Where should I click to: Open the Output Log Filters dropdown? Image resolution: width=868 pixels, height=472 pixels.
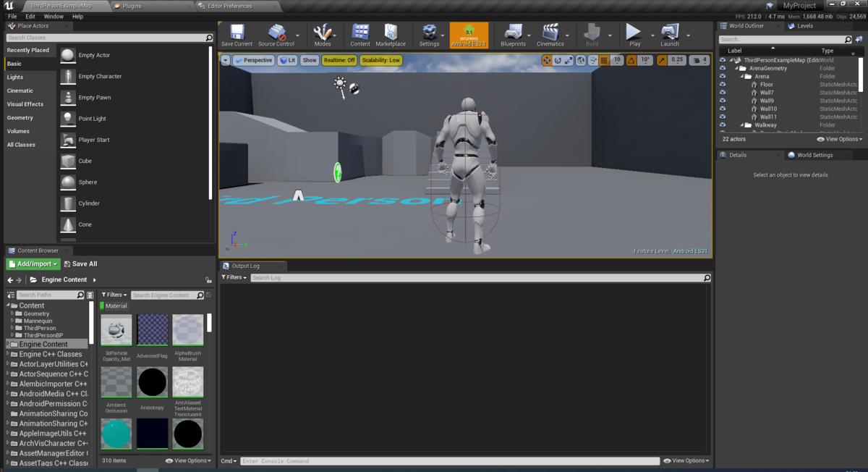(234, 278)
